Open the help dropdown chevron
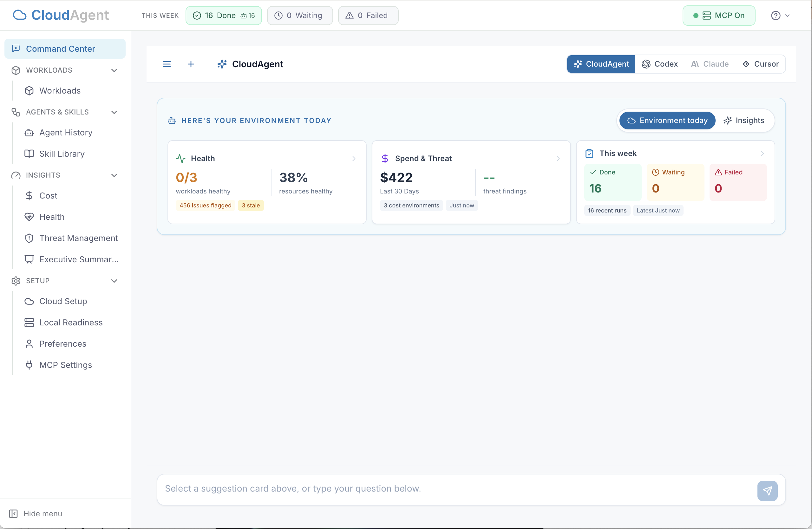 [x=788, y=16]
